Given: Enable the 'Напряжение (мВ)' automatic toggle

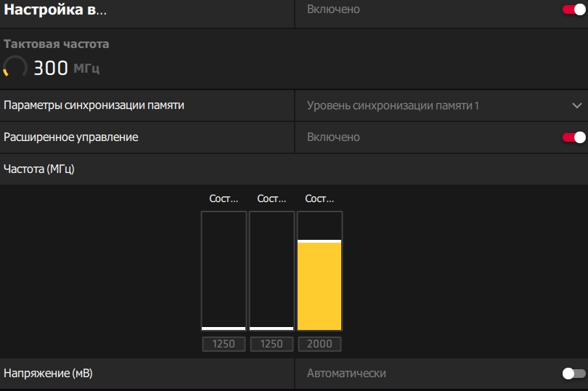Looking at the screenshot, I should (573, 374).
